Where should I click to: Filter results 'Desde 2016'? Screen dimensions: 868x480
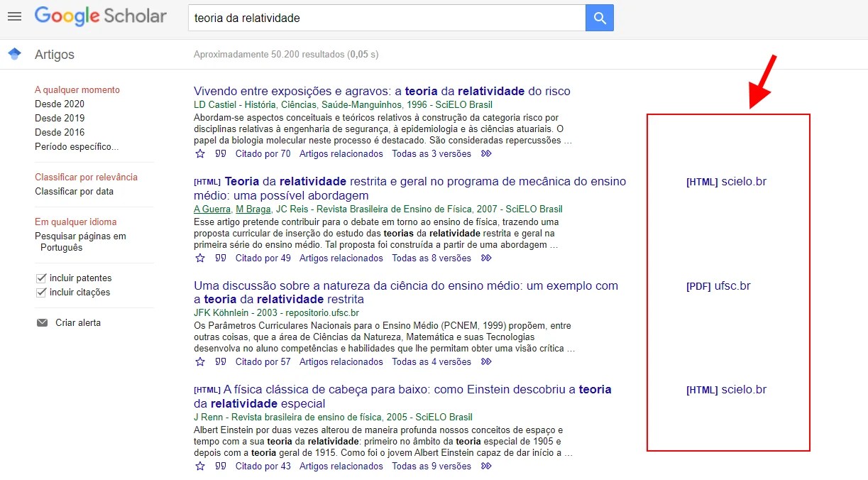click(60, 132)
